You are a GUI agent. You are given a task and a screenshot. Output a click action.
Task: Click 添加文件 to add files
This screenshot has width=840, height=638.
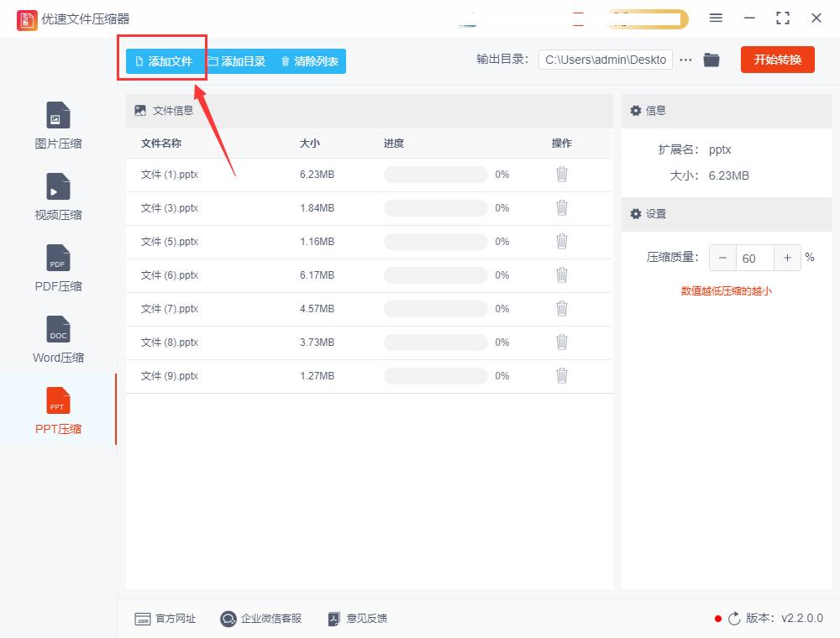[161, 60]
